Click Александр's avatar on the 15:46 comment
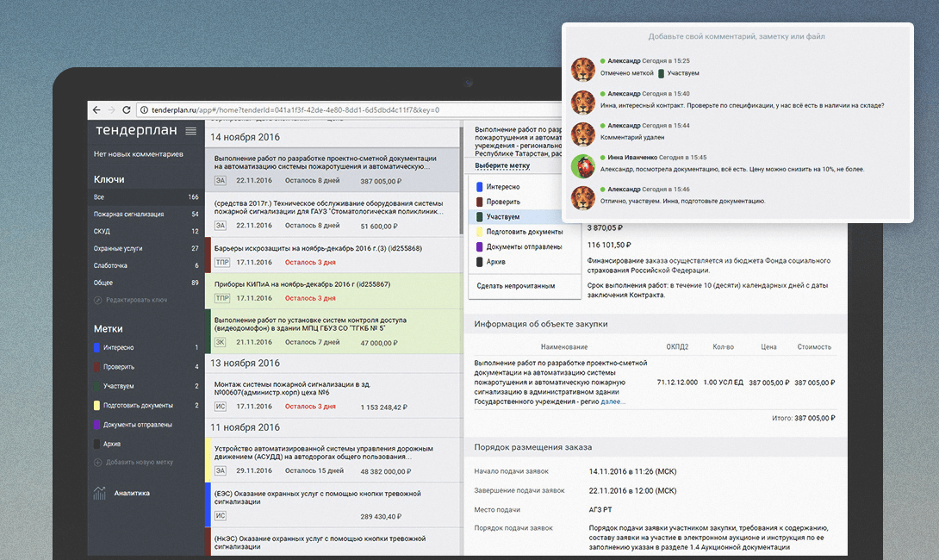 pyautogui.click(x=582, y=197)
